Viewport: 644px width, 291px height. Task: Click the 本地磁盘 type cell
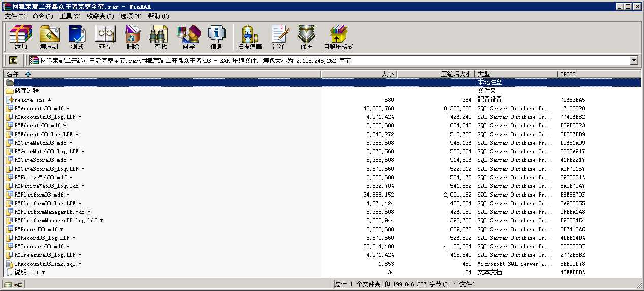click(x=490, y=82)
